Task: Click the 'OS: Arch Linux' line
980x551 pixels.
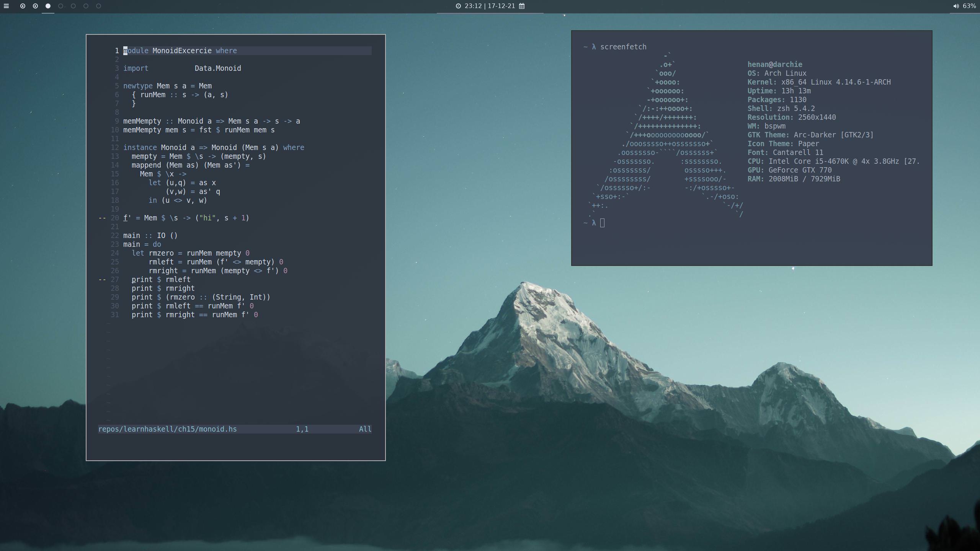Action: 777,73
